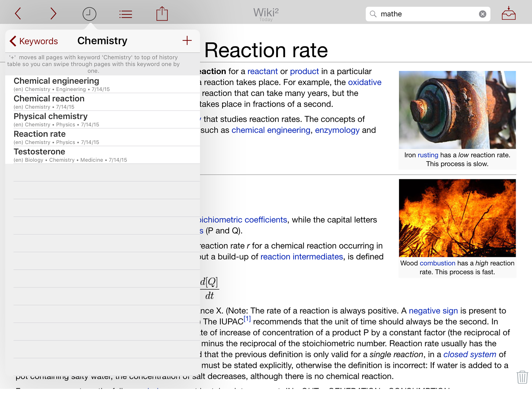Tap the rusty iron thumbnail image
The width and height of the screenshot is (532, 399).
click(x=457, y=110)
